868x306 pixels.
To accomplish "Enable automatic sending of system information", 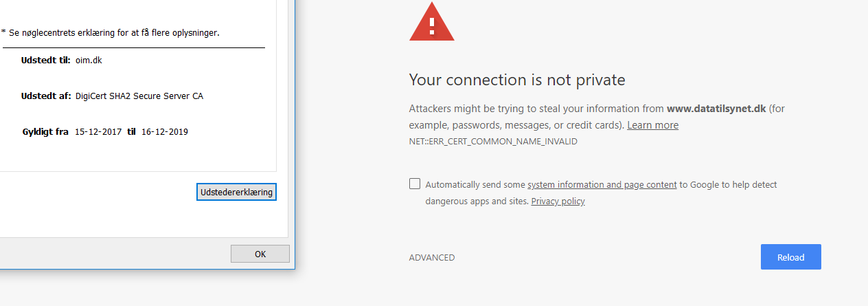I will click(x=415, y=184).
